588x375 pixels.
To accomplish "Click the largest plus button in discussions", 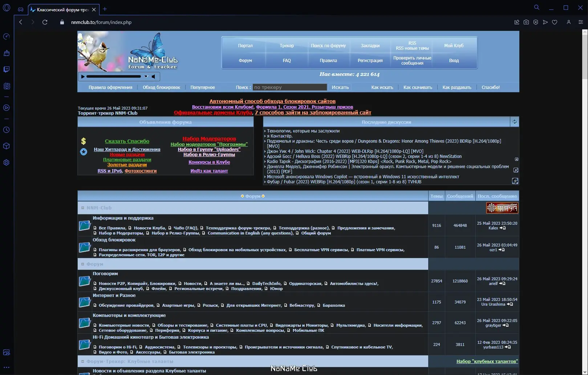I will coord(515,181).
